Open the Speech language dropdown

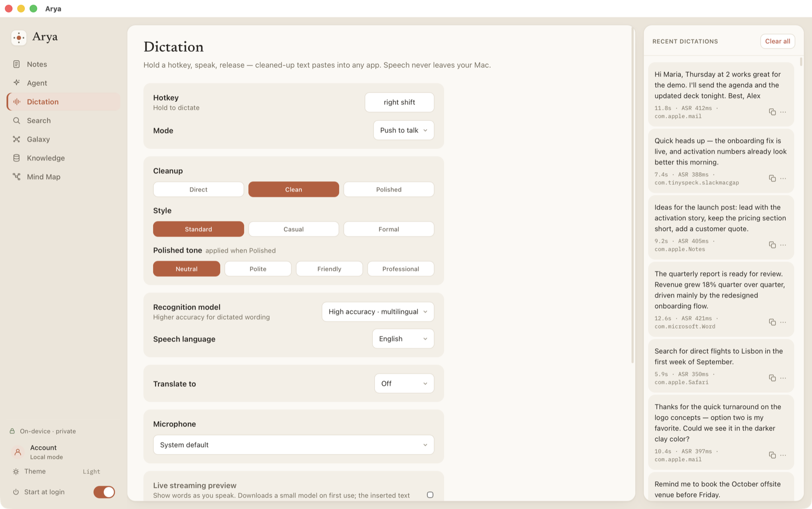(x=403, y=339)
